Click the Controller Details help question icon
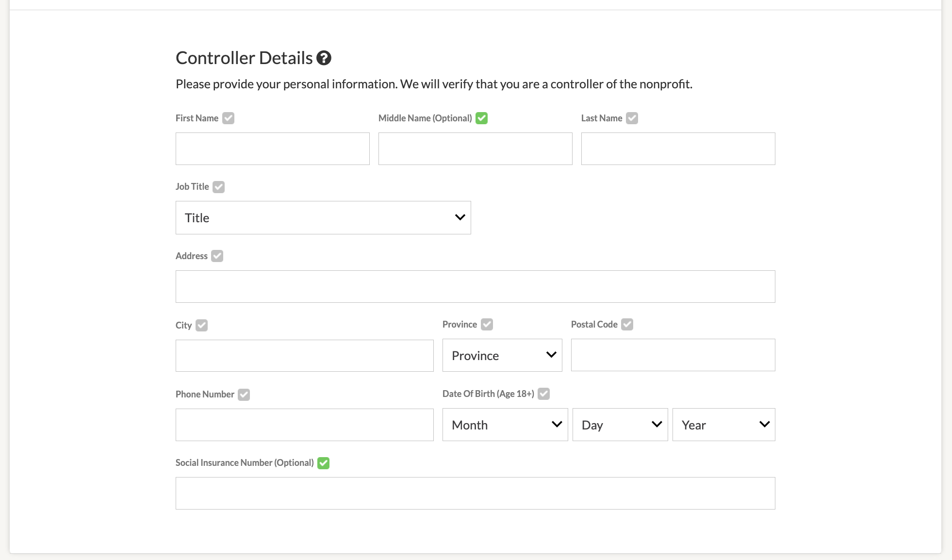This screenshot has width=952, height=560. click(x=324, y=58)
